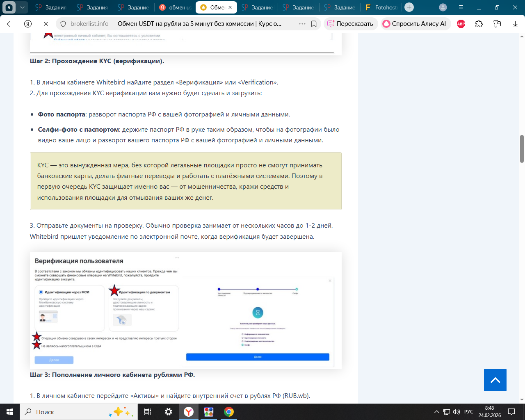
Task: Open the tab counter showing 9
Action: coord(9,7)
